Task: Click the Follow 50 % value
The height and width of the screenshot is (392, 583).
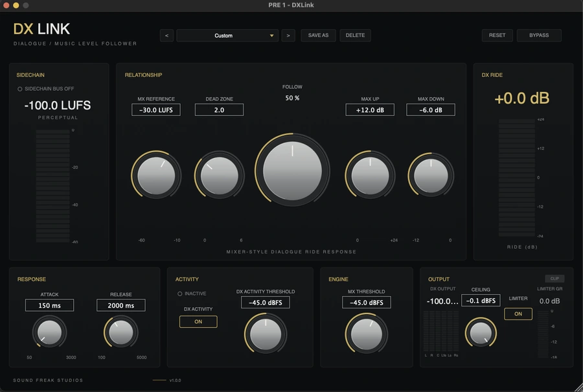Action: coord(292,98)
